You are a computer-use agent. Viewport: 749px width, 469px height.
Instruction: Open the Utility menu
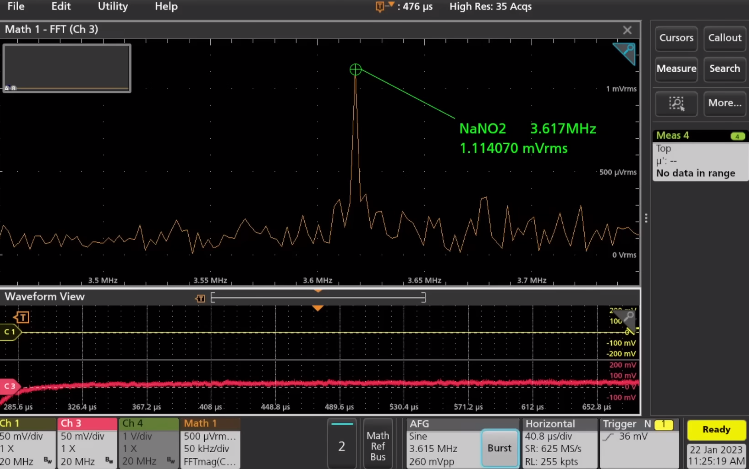tap(113, 6)
